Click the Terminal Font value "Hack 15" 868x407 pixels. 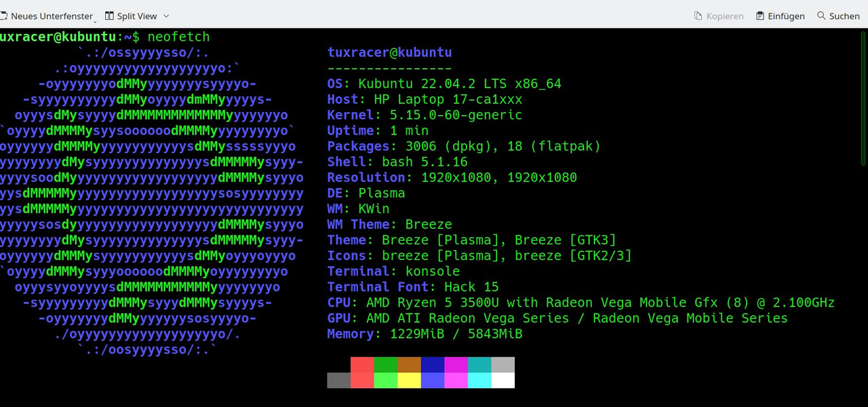(471, 286)
